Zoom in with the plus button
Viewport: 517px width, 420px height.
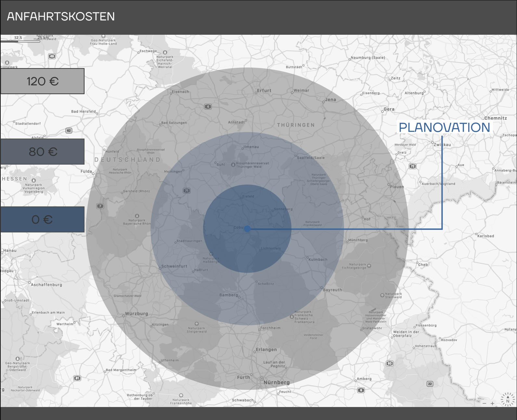tap(492, 403)
